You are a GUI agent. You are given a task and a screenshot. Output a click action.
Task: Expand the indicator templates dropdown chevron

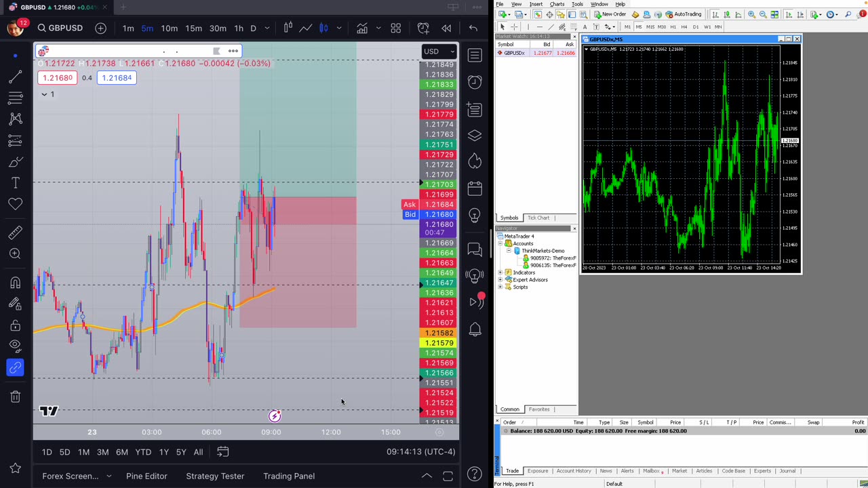point(378,28)
